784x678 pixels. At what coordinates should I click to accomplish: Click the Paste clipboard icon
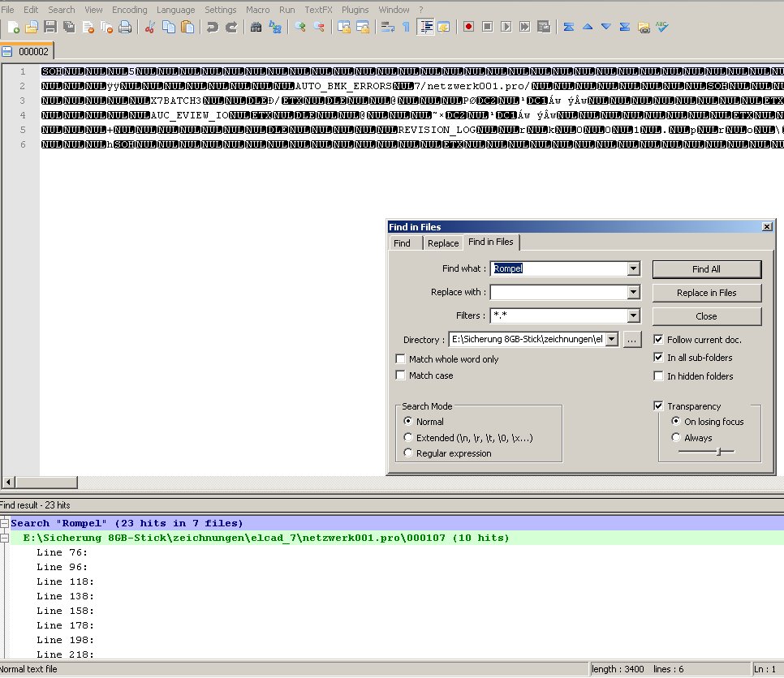tap(187, 27)
